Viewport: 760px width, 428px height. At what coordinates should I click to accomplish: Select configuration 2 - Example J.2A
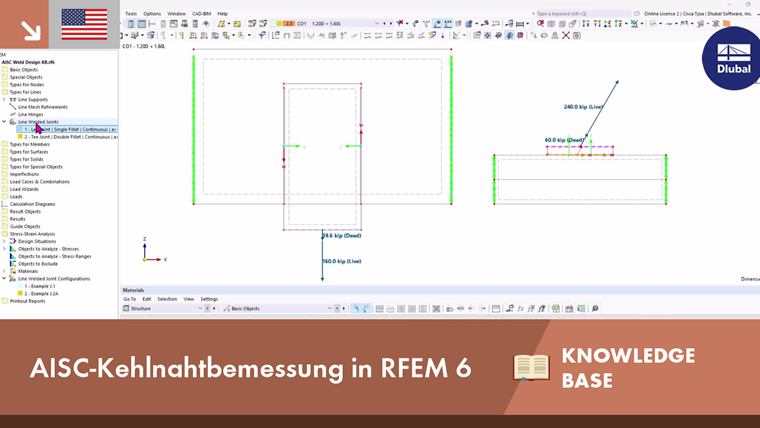point(41,294)
